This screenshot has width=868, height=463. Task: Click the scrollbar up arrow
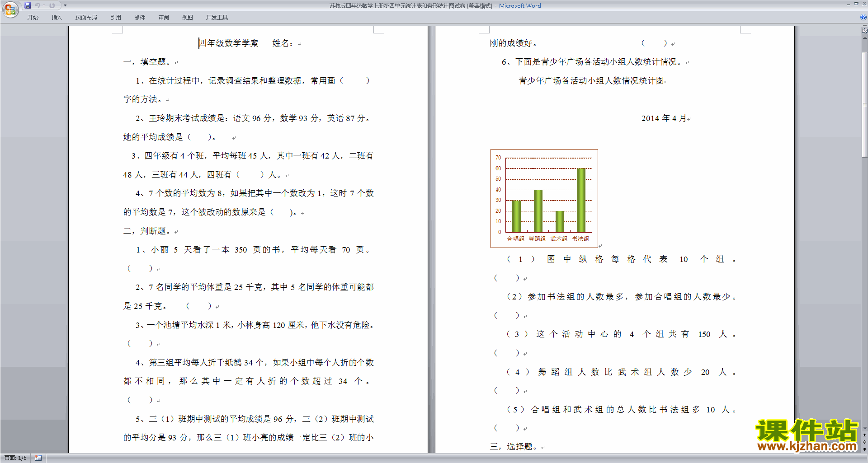click(x=865, y=37)
